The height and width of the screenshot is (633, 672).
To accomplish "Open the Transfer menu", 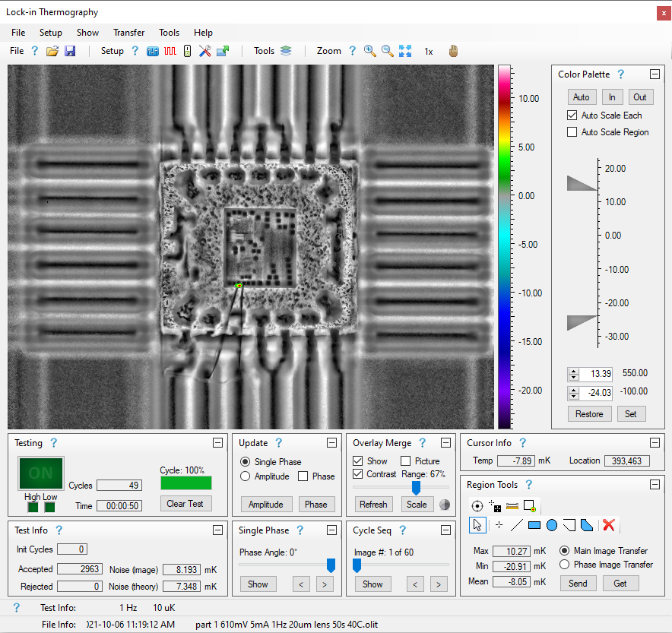I will [128, 33].
